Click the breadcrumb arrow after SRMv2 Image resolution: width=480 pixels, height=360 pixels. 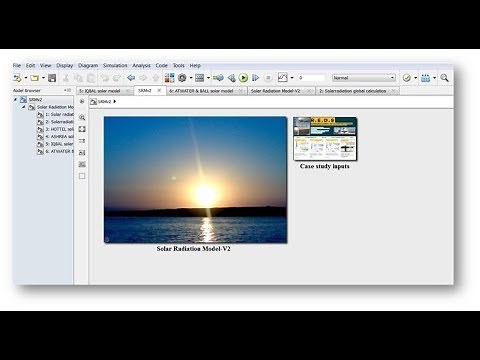[x=115, y=102]
